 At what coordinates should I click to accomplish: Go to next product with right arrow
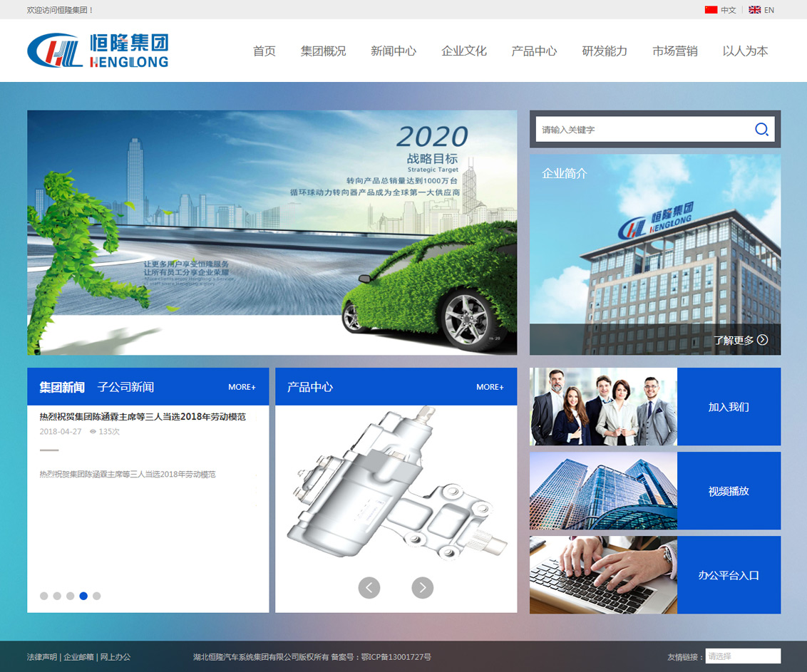coord(423,588)
